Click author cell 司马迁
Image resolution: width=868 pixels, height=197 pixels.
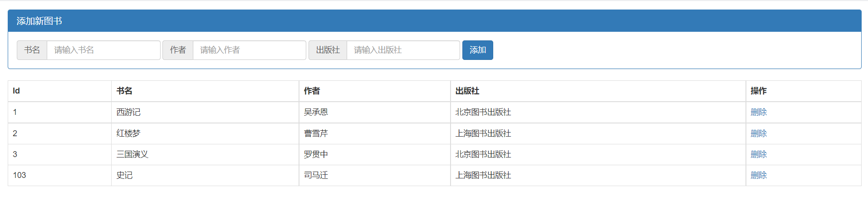(x=375, y=175)
